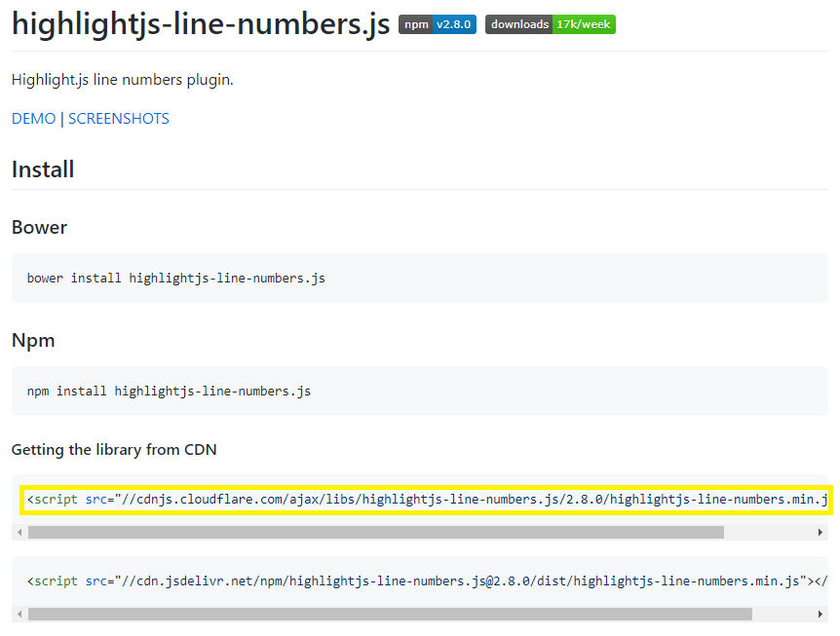Click the 'Getting the library from CDN' heading
Viewport: 840px width, 636px height.
tap(114, 450)
